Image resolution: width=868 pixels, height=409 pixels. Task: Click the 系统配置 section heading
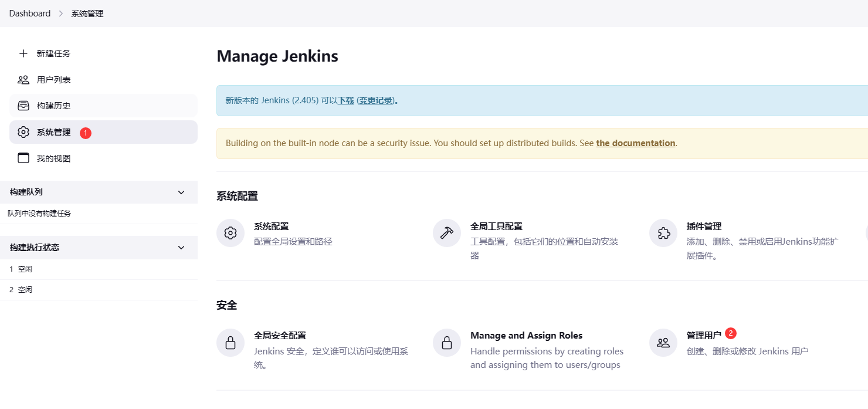[238, 196]
